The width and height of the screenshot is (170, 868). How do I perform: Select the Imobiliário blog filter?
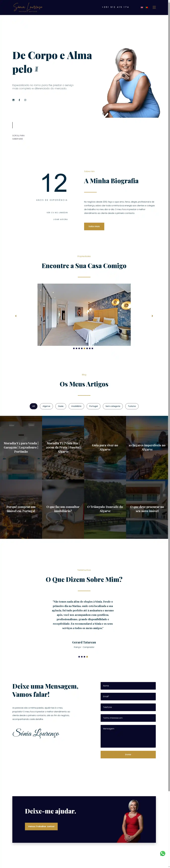[76, 406]
